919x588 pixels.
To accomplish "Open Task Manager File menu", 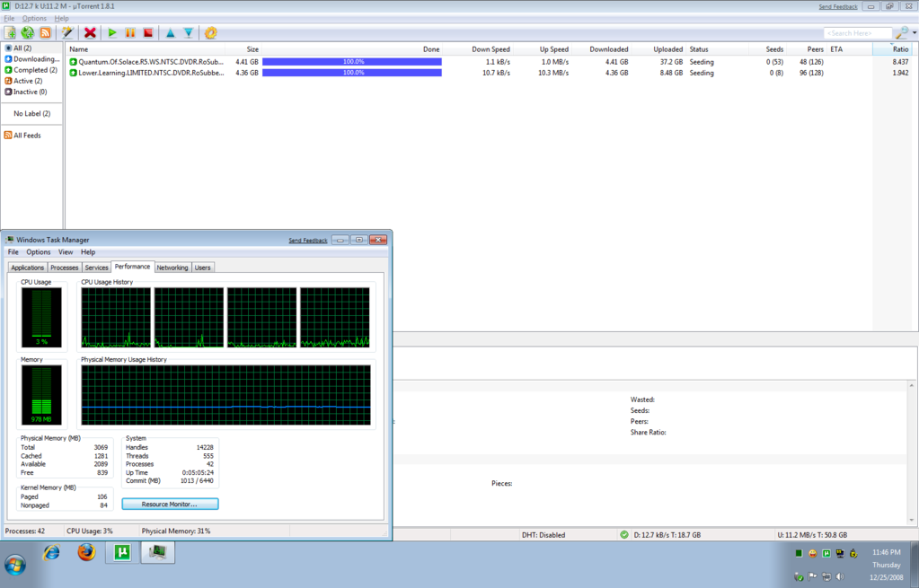I will click(x=13, y=252).
